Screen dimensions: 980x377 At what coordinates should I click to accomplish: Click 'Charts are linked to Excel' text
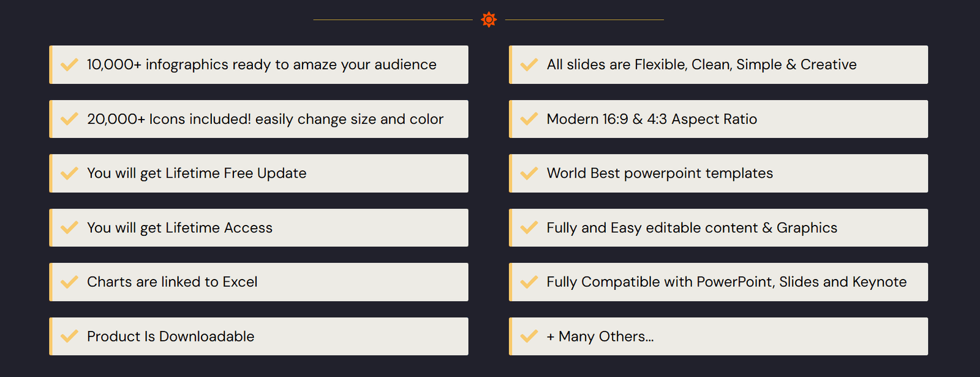[x=172, y=282]
